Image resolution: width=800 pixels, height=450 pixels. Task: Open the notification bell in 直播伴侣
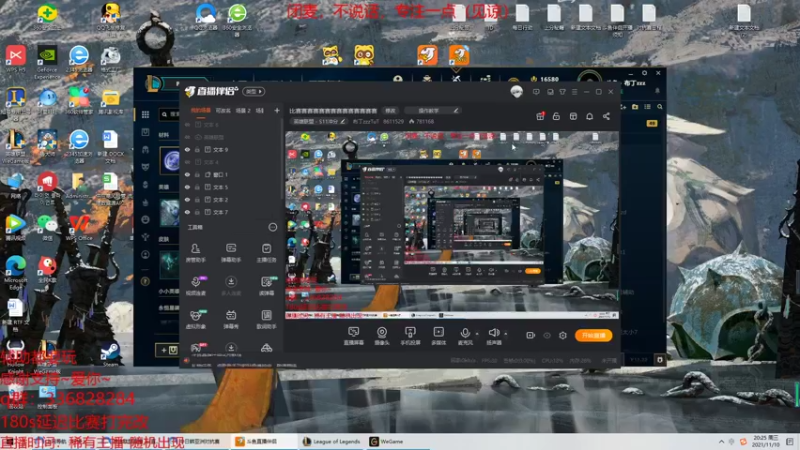589,116
